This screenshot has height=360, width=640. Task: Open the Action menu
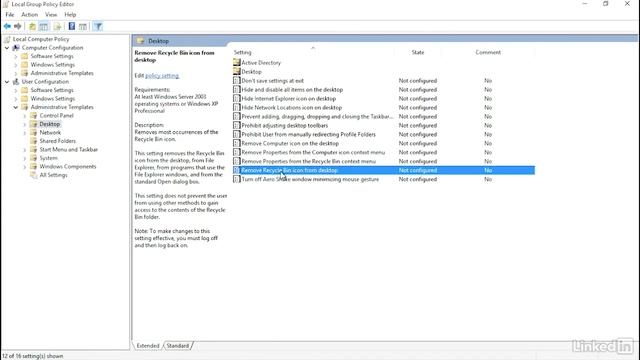coord(29,15)
